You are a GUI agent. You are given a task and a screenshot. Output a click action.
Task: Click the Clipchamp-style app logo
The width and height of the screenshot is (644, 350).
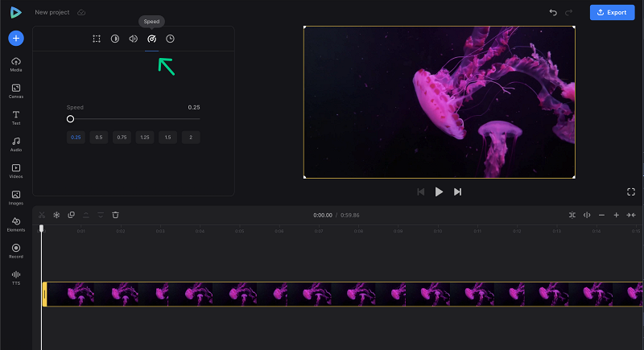[x=15, y=12]
